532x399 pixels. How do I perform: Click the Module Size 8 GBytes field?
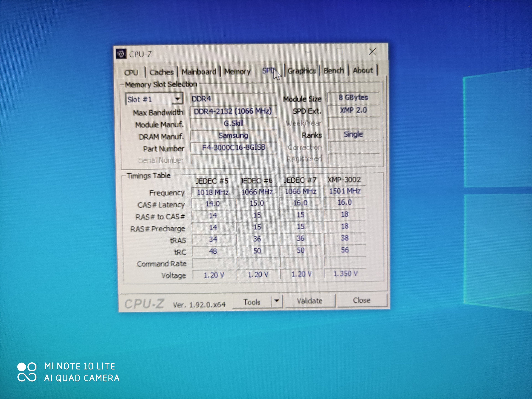(x=353, y=98)
